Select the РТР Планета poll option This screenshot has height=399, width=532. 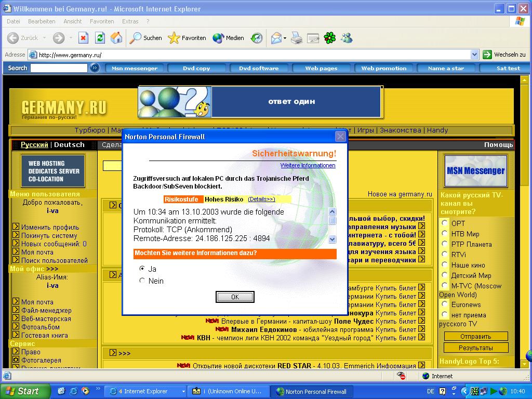pos(445,244)
